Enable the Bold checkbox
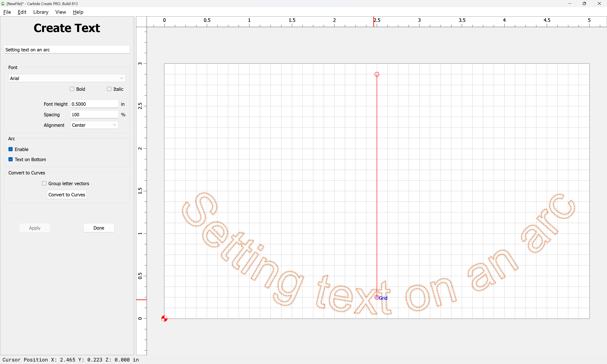The image size is (607, 364). pyautogui.click(x=72, y=89)
